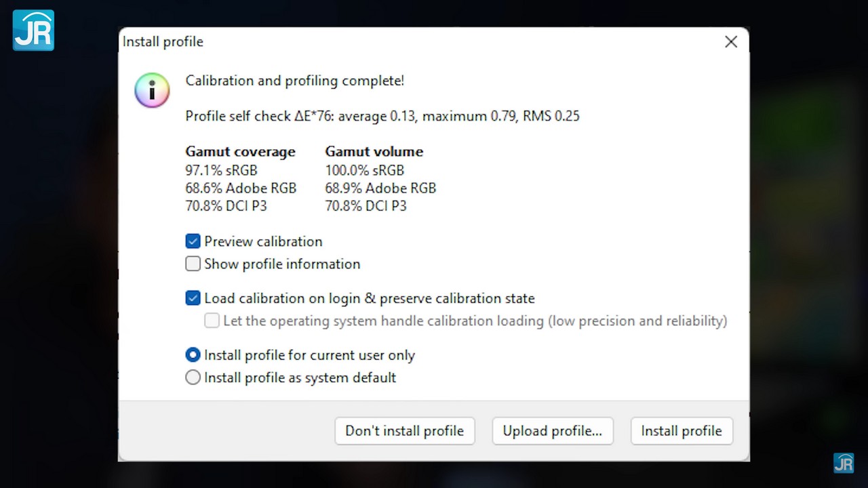This screenshot has height=488, width=868.
Task: Toggle Load calibration on login checkbox
Action: (193, 298)
